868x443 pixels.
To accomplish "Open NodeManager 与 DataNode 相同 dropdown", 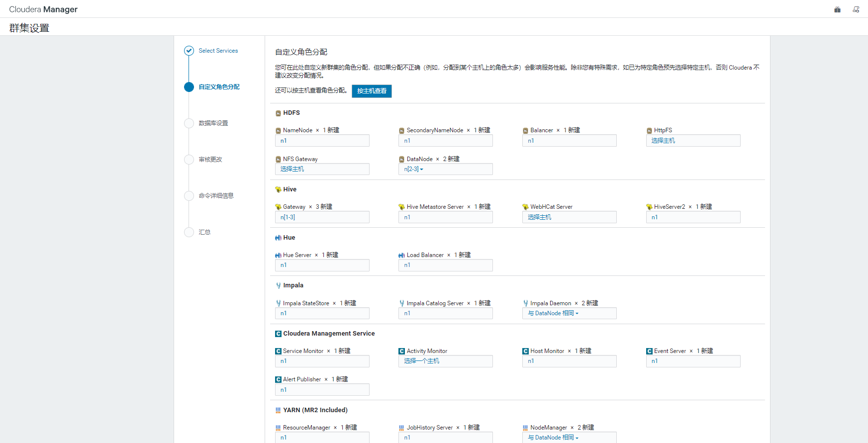I will tap(553, 438).
